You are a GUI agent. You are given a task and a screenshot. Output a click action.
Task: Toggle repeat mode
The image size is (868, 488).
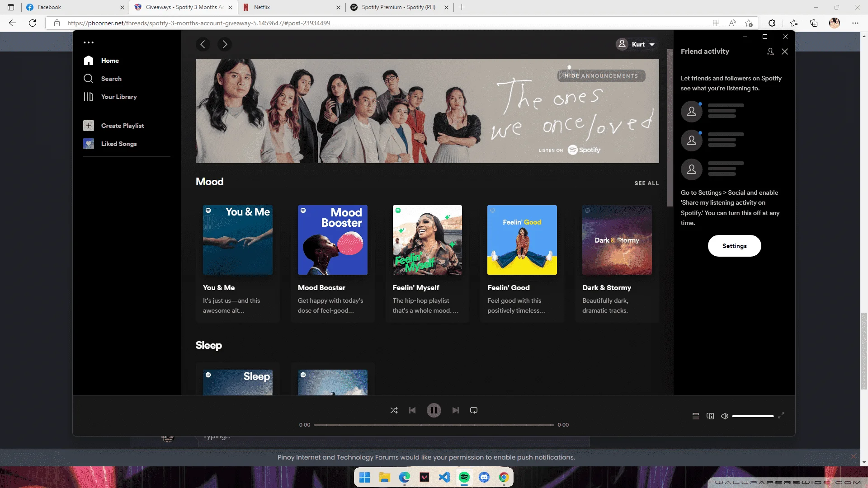[x=474, y=410]
